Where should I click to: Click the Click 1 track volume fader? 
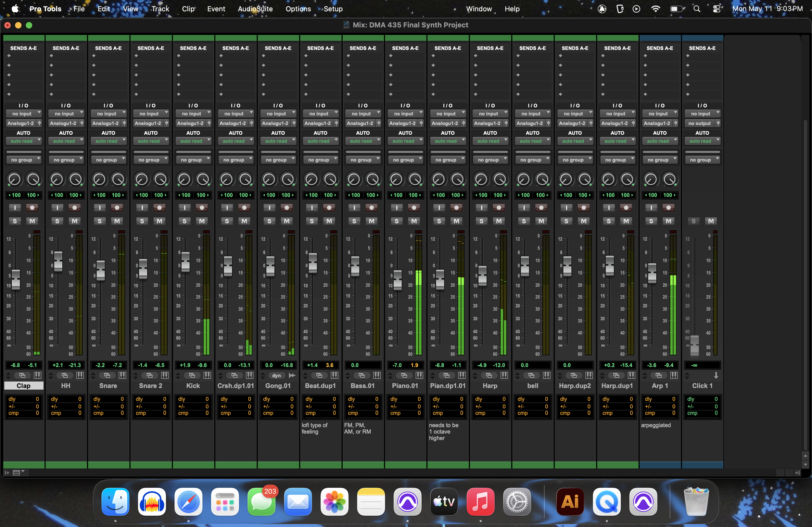[694, 345]
